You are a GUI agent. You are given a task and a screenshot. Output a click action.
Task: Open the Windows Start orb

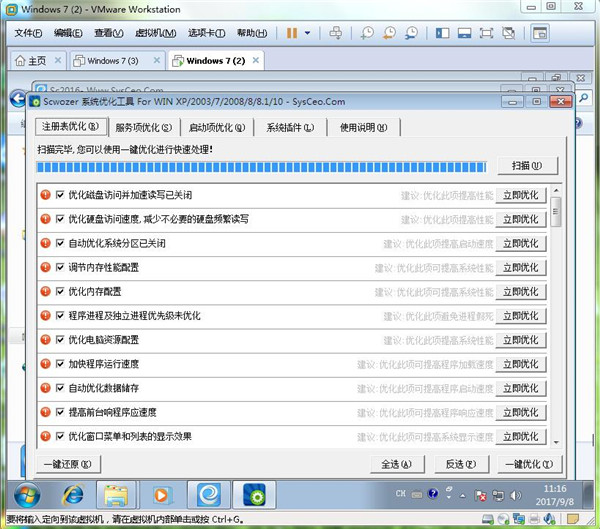click(x=27, y=495)
